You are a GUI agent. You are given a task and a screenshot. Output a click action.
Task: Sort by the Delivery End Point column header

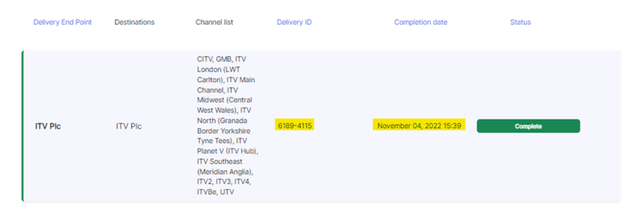pos(63,22)
